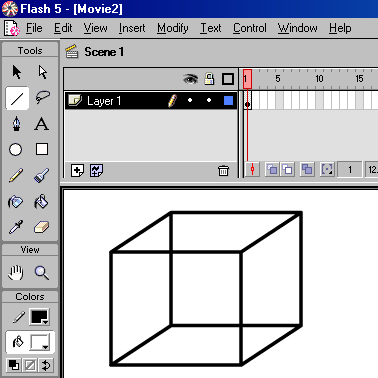Toggle show/hide all layers eye icon
Image resolution: width=378 pixels, height=378 pixels.
point(190,79)
